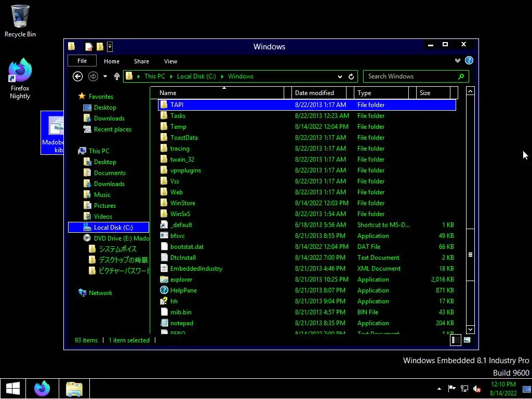Select Desktop under Favorites
The height and width of the screenshot is (399, 532).
pos(105,108)
